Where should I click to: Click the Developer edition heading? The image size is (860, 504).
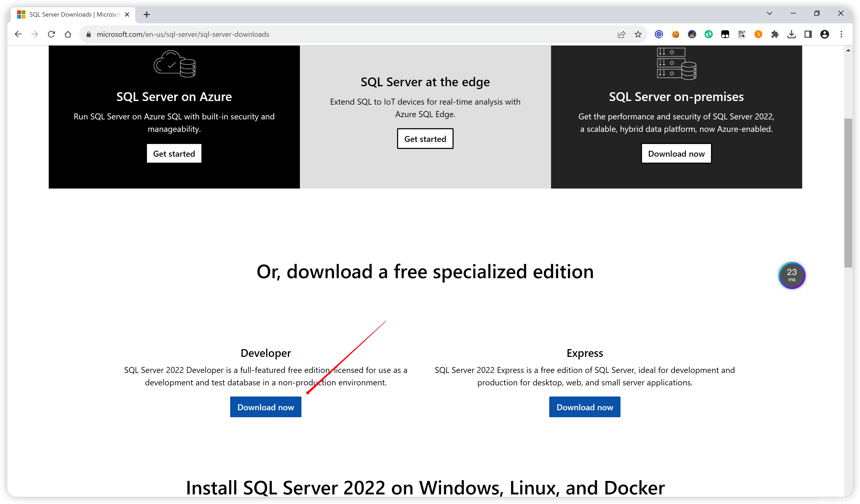point(265,353)
